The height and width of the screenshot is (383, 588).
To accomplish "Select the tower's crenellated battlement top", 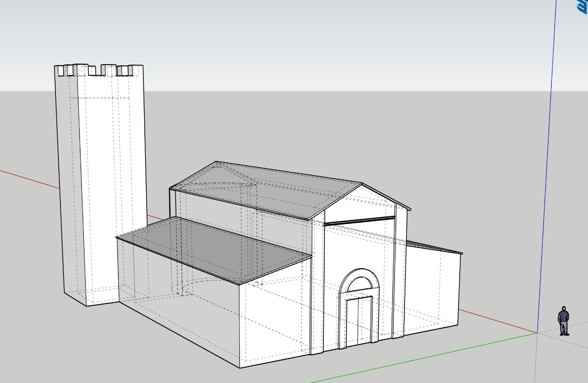I will (99, 70).
